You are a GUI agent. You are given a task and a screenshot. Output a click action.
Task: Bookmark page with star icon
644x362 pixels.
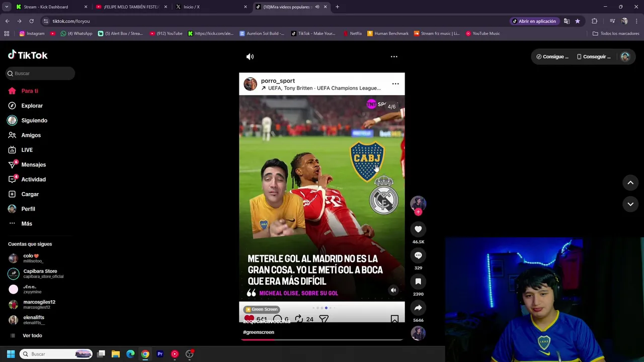[x=578, y=21]
